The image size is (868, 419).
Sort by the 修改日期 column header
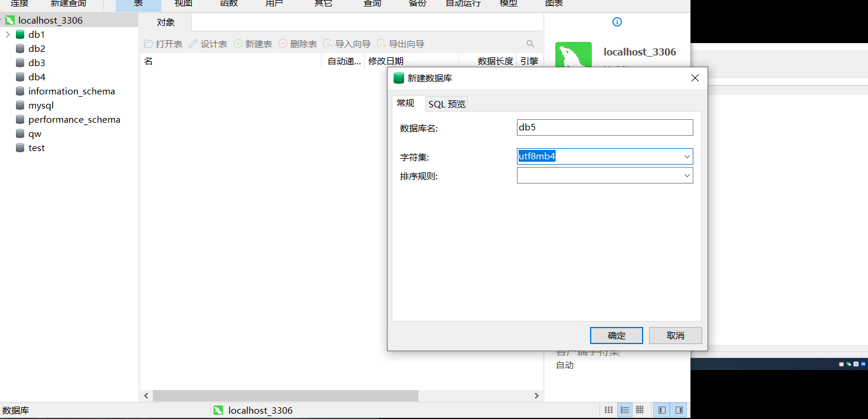411,61
